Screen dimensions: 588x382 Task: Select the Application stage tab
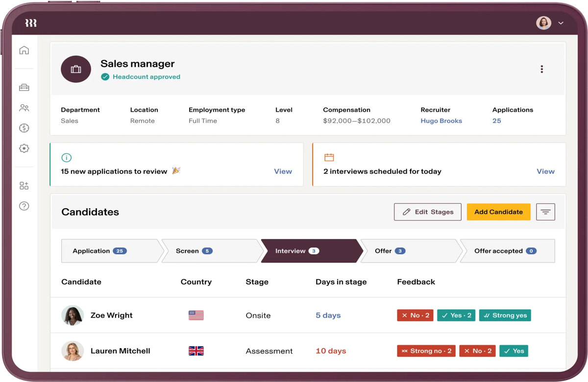110,251
